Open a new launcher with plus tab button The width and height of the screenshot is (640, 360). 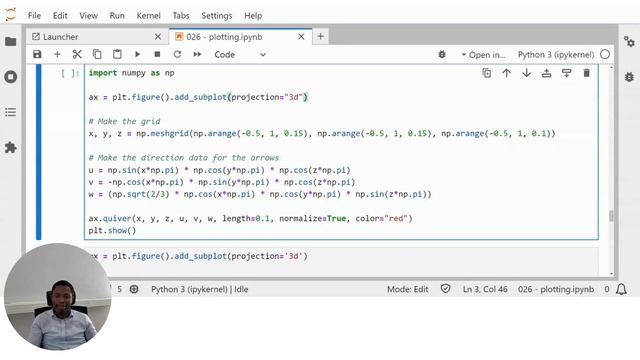point(321,36)
